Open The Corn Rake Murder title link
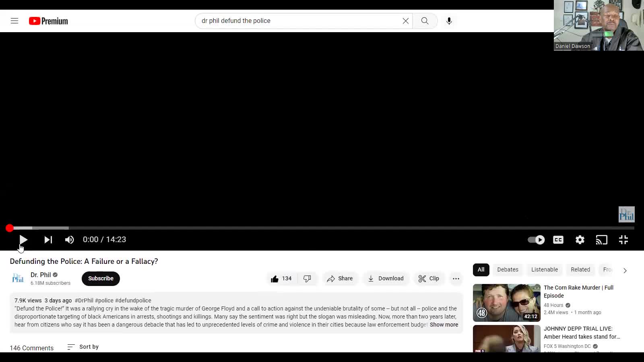The image size is (644, 362). [578, 292]
